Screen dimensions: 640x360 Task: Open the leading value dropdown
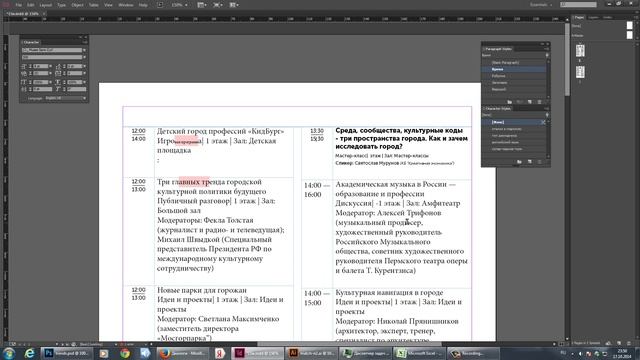tap(84, 66)
